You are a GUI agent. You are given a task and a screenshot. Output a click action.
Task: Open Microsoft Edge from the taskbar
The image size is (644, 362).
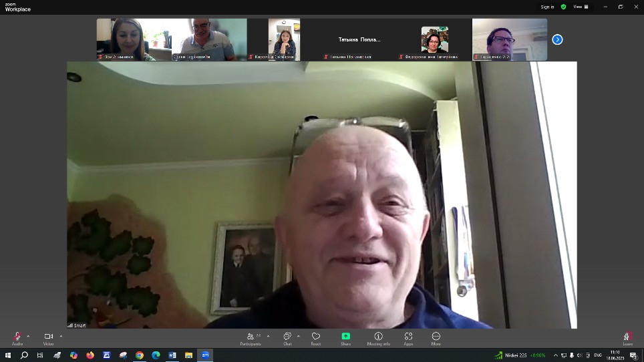pos(156,355)
